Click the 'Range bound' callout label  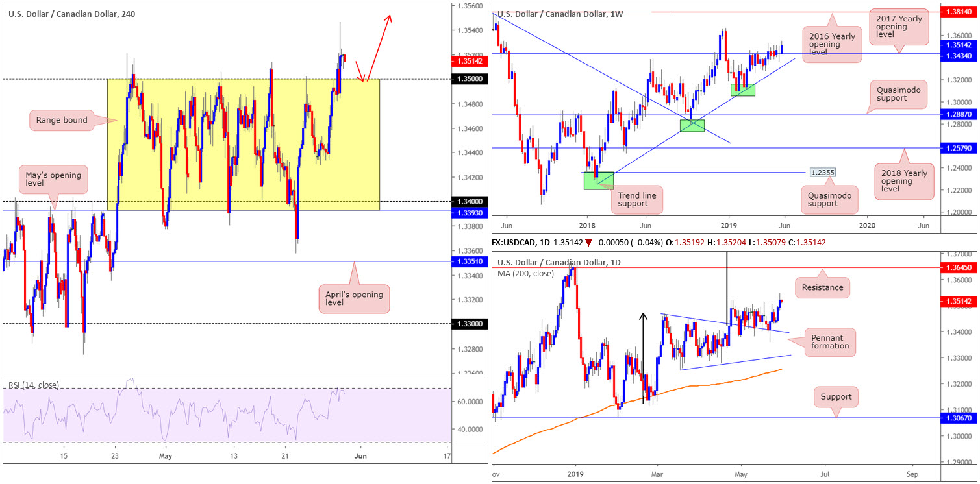point(62,120)
